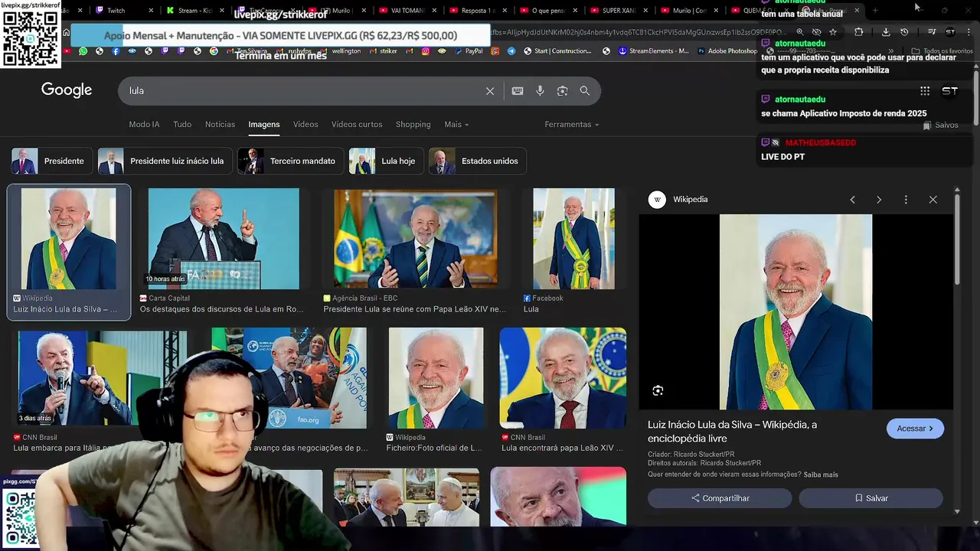
Task: Select the selected Wikipedia Luiz Inácio thumbnail
Action: (69, 239)
